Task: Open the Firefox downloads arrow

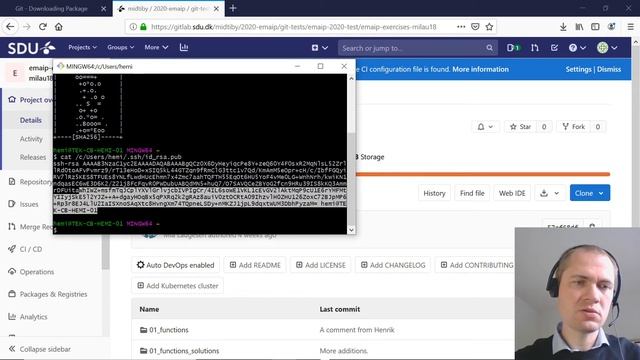Action: [x=563, y=27]
